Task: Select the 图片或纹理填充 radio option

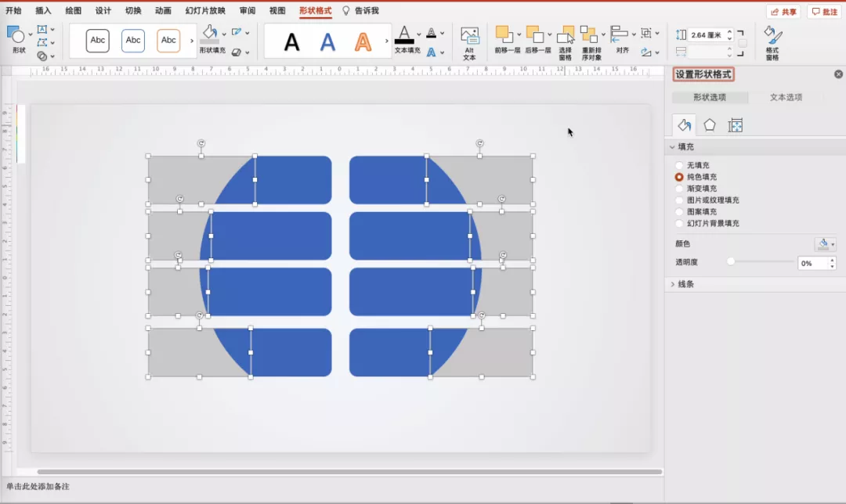Action: (679, 200)
